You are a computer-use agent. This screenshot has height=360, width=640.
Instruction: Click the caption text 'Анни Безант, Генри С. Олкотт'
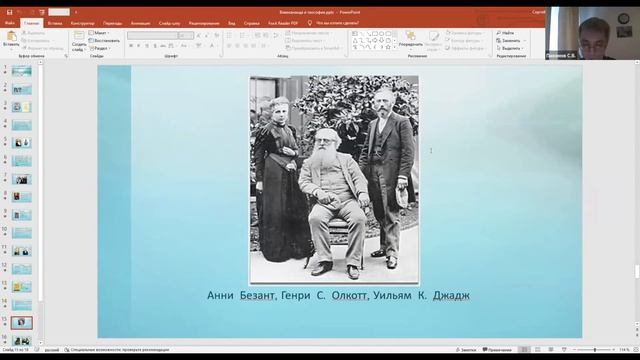[x=288, y=295]
